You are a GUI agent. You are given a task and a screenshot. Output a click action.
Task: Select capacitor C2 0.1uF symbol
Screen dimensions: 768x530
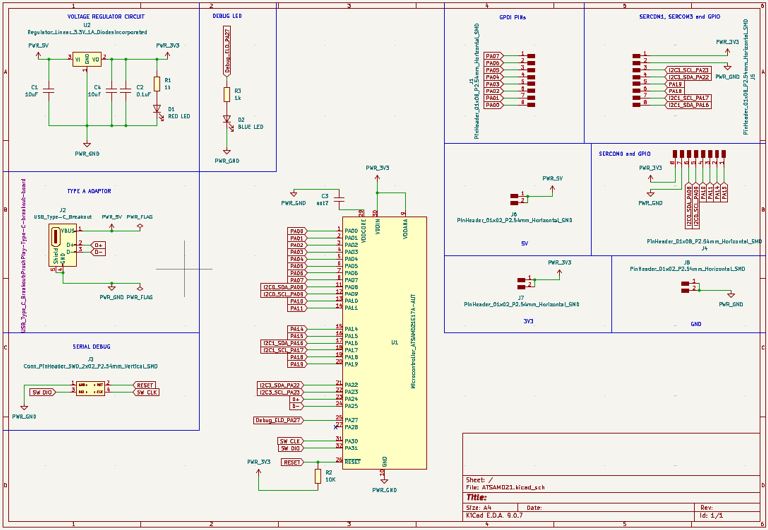pyautogui.click(x=126, y=91)
